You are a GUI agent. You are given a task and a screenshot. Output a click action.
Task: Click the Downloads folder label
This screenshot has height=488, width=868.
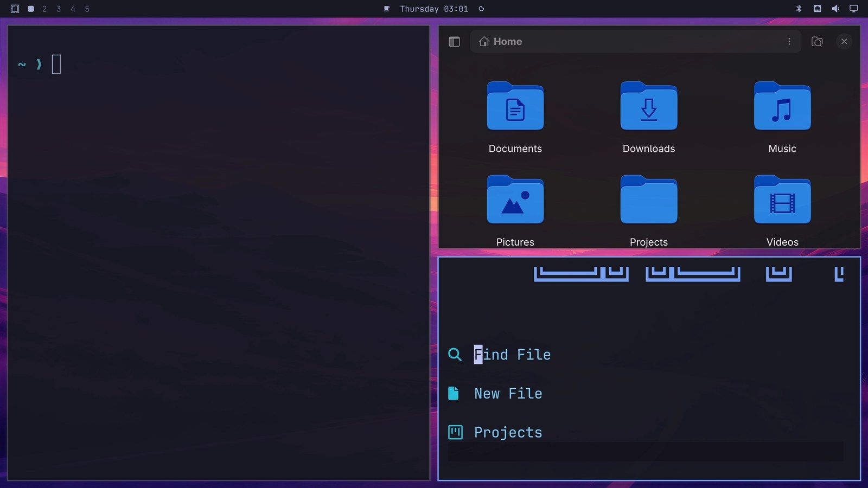pyautogui.click(x=649, y=149)
